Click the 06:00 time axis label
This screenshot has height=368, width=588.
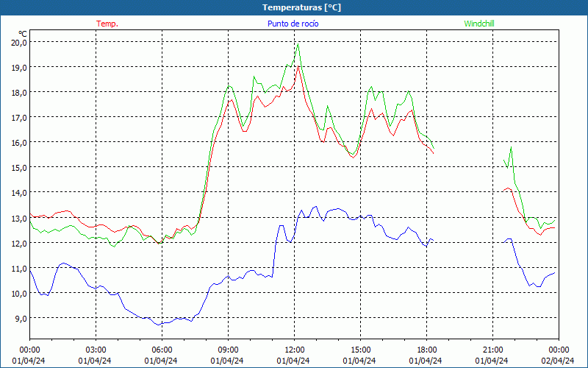tap(162, 350)
